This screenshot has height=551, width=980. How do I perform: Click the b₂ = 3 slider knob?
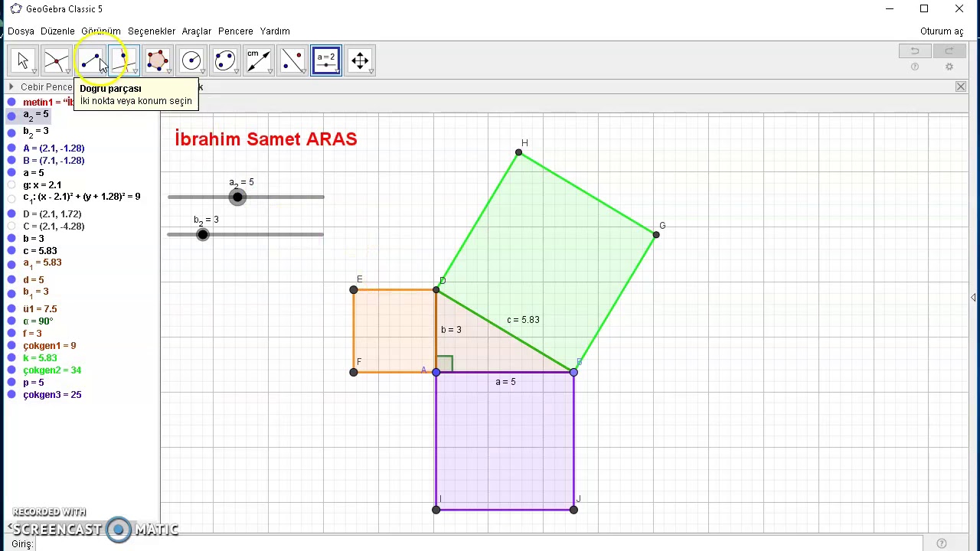click(202, 234)
